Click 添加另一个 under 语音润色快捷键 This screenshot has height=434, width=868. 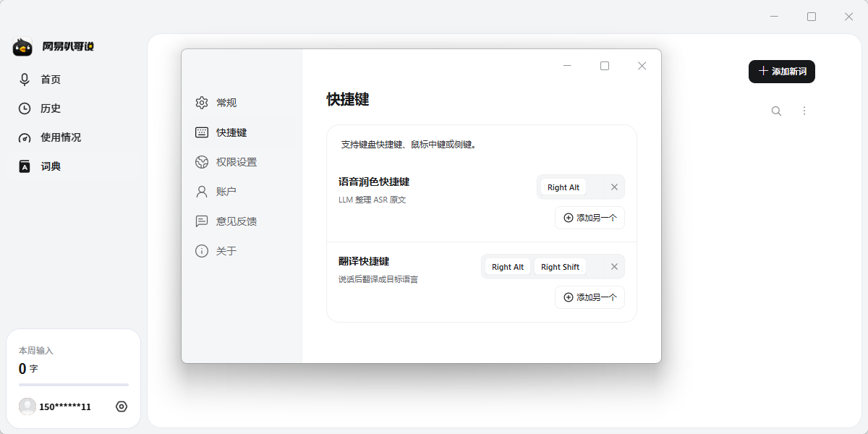pos(590,218)
